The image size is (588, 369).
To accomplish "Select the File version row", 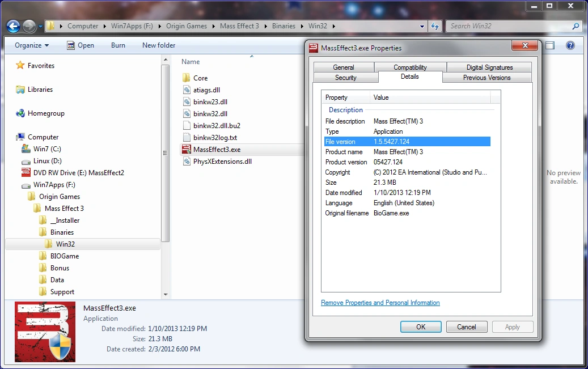I will coord(407,142).
